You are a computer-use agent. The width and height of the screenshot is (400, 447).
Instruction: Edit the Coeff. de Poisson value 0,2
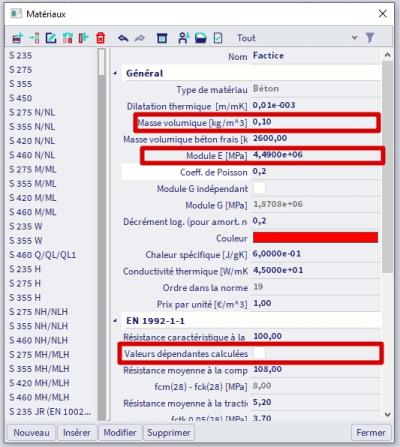coord(315,172)
